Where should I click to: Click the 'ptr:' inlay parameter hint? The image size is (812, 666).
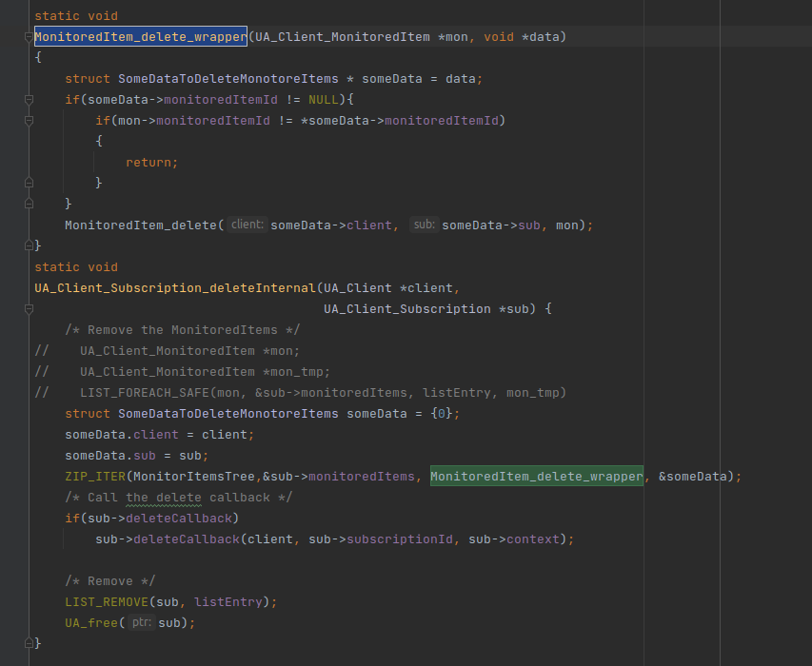click(142, 622)
